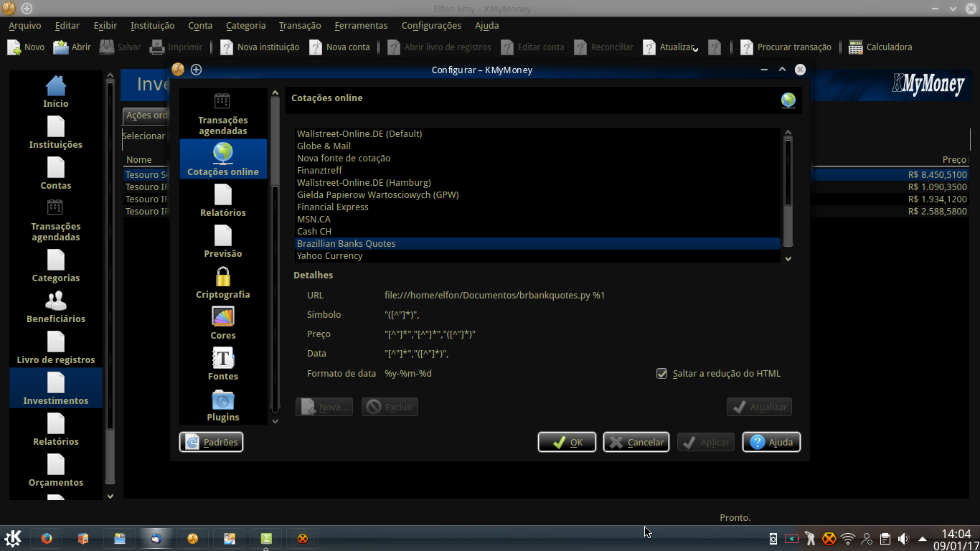Open Fontes font settings page
The height and width of the screenshot is (551, 980).
click(223, 364)
